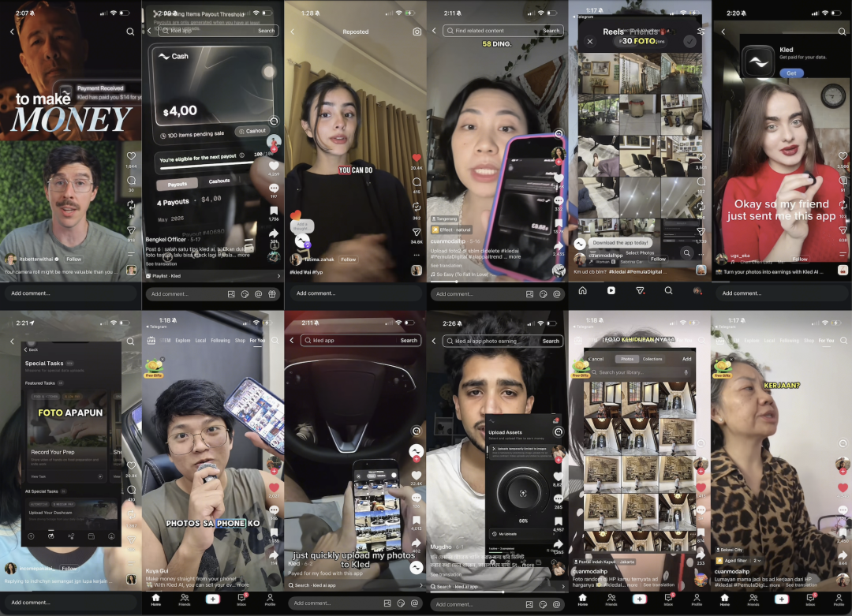Bookmark the Mugdho video showing 4,957 saves

558,521
